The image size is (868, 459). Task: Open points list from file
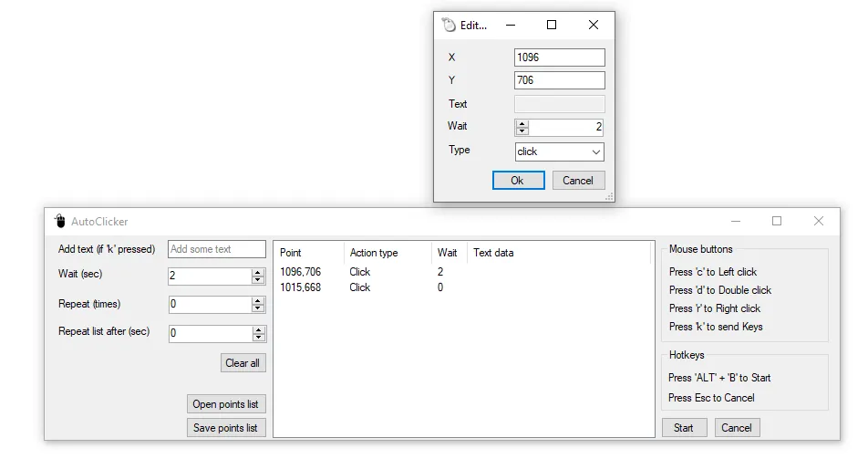tap(225, 404)
